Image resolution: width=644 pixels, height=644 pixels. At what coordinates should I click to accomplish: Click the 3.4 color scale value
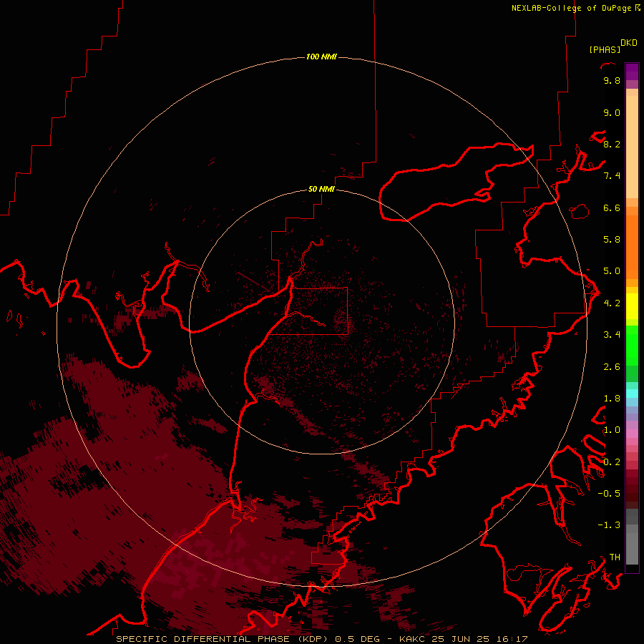point(612,335)
